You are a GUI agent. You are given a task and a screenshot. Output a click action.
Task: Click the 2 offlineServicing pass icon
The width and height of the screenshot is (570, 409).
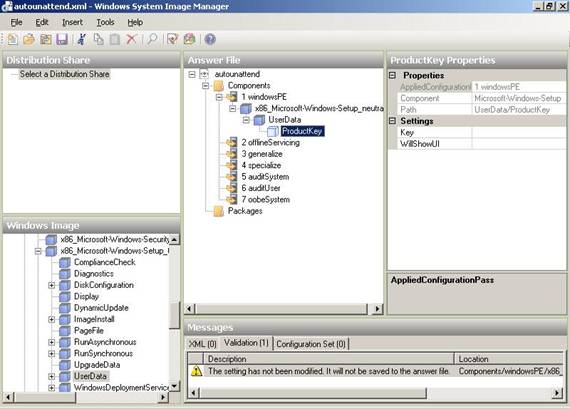(x=232, y=143)
